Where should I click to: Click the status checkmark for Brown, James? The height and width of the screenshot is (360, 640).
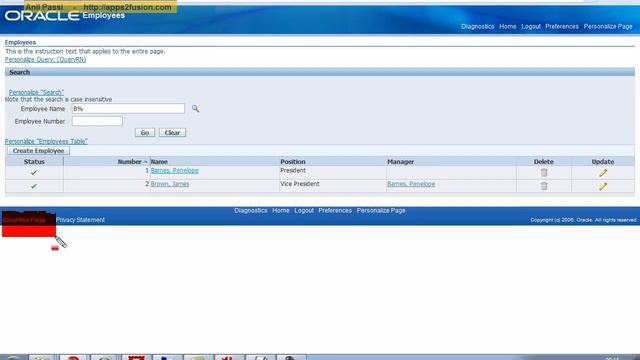34,186
